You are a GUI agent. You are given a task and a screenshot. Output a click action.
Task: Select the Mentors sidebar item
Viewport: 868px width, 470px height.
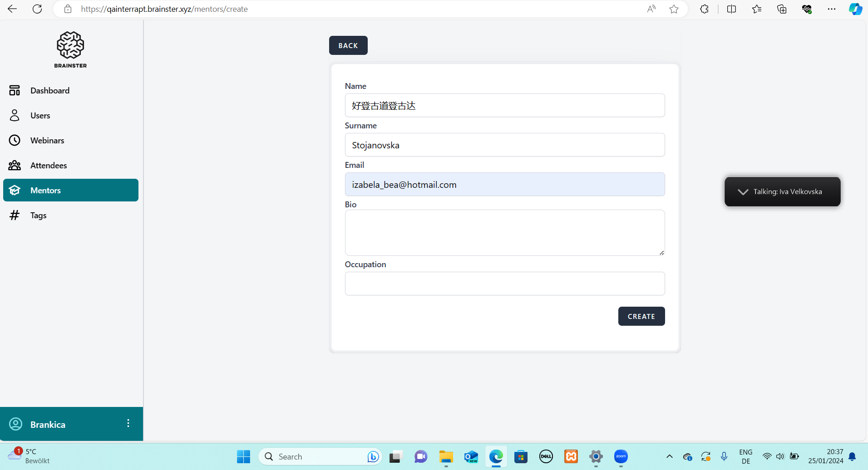71,191
